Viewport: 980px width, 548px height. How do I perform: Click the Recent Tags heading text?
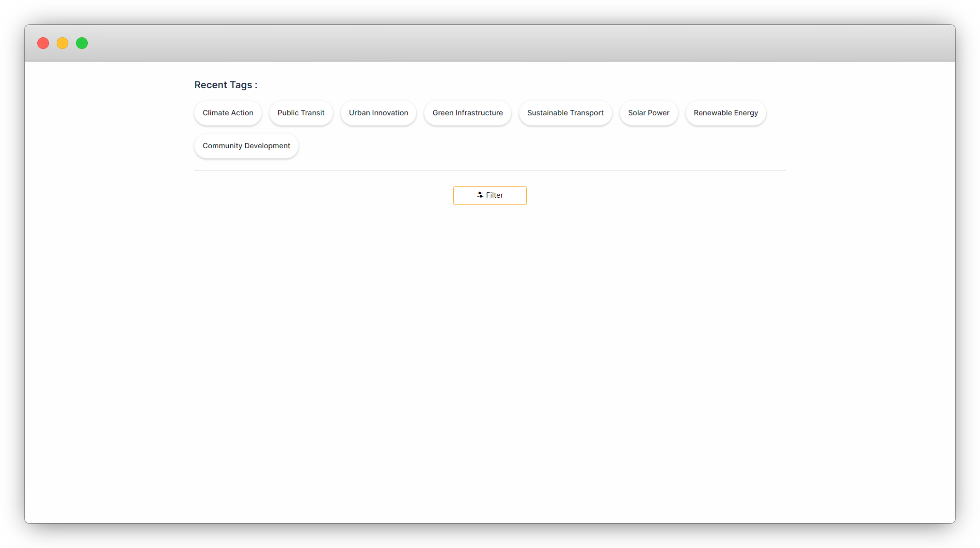tap(226, 85)
